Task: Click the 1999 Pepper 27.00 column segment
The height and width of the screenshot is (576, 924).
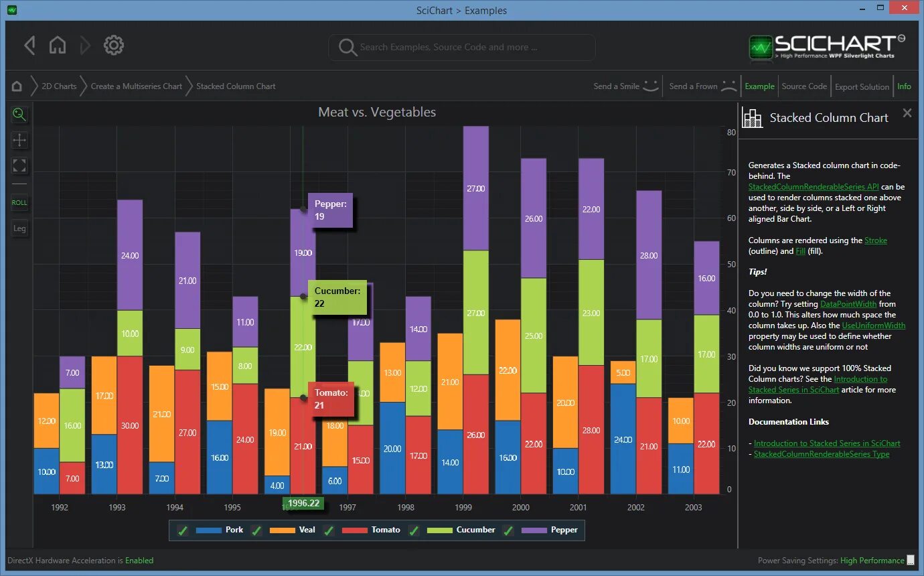Action: pyautogui.click(x=475, y=188)
